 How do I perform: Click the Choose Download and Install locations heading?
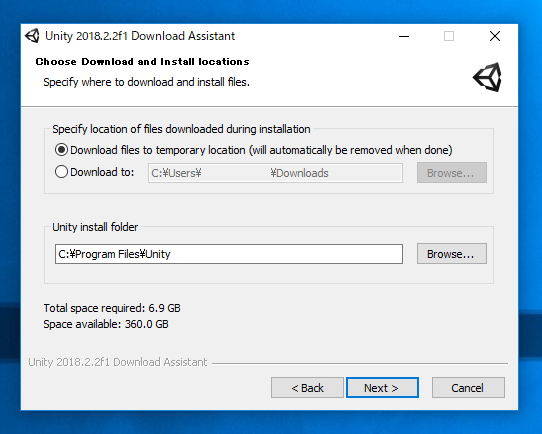pyautogui.click(x=142, y=62)
